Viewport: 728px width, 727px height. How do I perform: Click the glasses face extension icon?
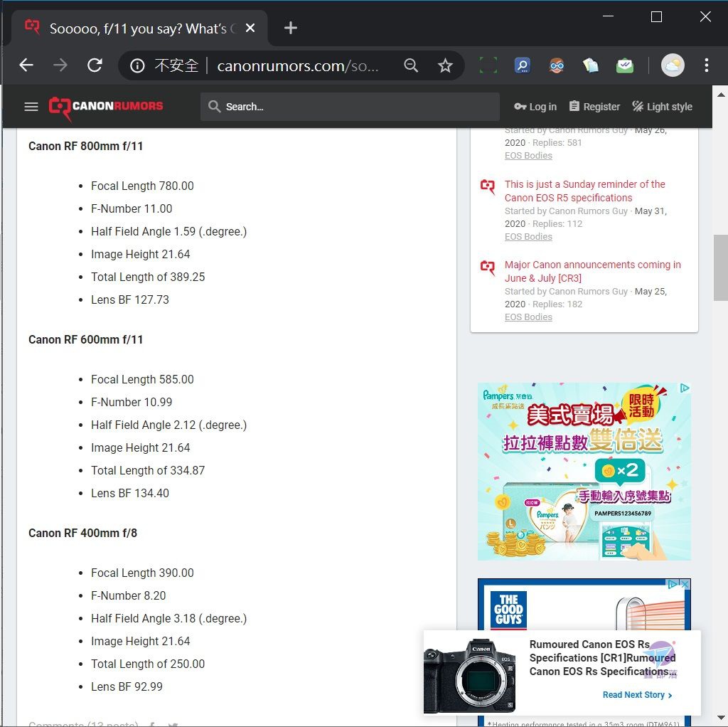557,65
